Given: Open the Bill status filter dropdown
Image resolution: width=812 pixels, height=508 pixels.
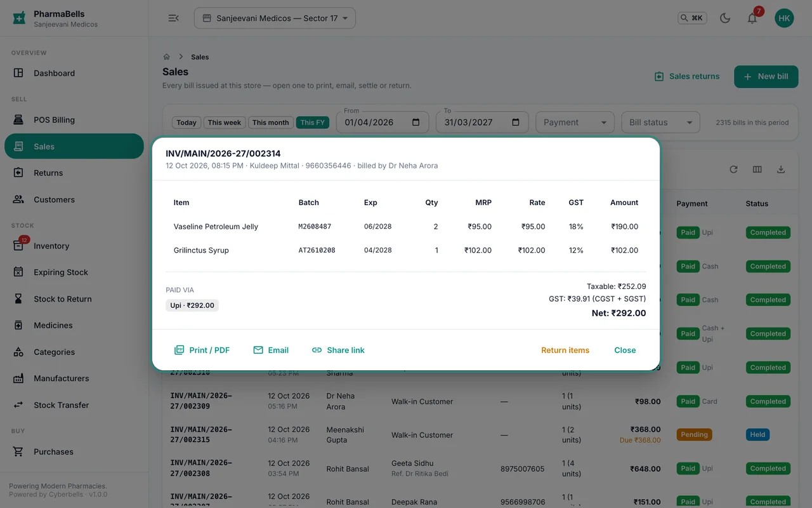Looking at the screenshot, I should (660, 123).
